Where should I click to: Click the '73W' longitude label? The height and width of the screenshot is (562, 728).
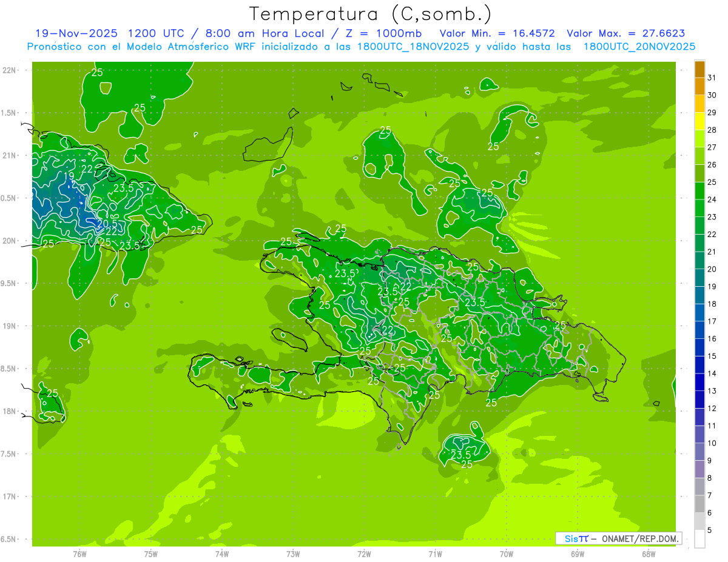(293, 554)
